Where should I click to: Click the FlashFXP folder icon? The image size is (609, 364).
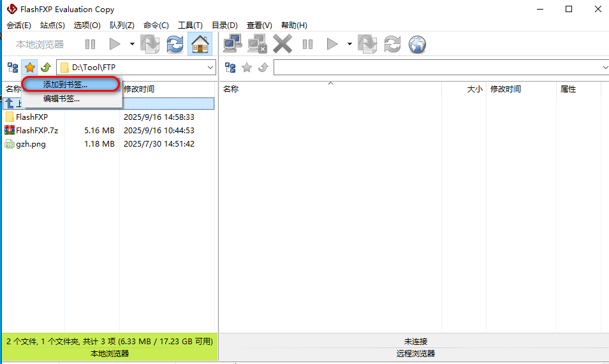coord(10,117)
